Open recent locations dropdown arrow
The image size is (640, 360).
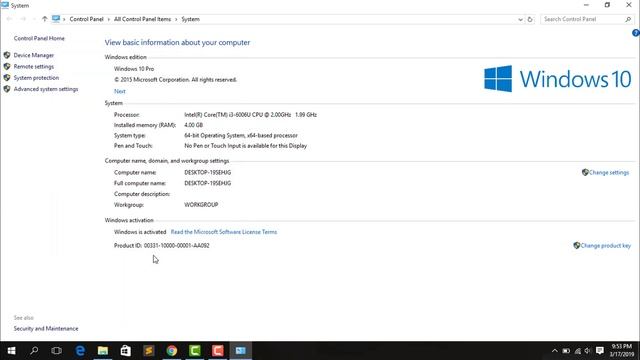[34, 19]
